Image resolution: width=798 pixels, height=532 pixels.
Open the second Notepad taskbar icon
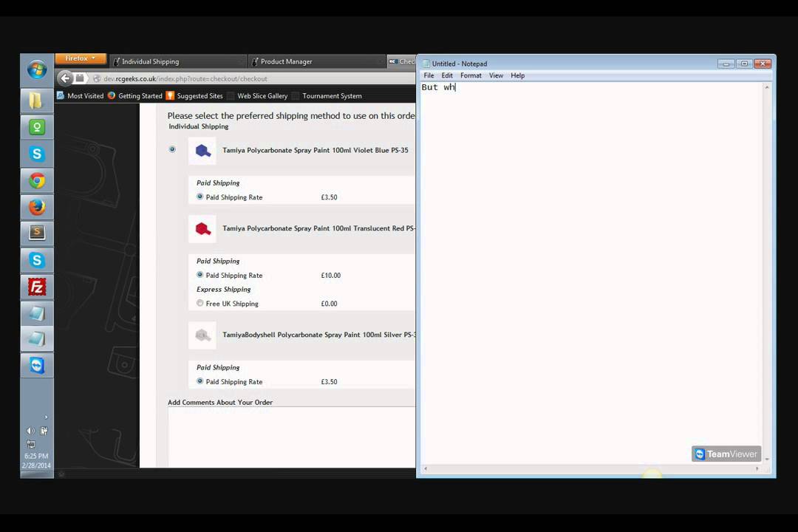click(37, 339)
